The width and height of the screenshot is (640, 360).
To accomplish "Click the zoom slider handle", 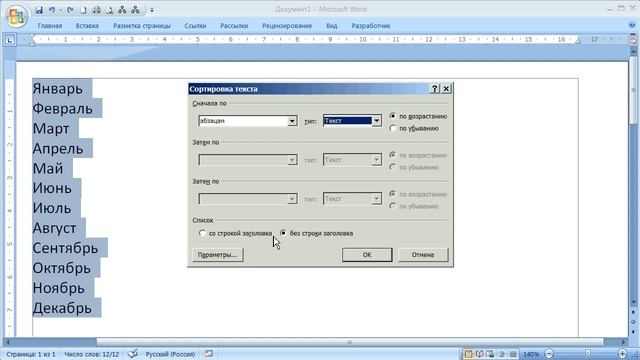I will click(588, 354).
